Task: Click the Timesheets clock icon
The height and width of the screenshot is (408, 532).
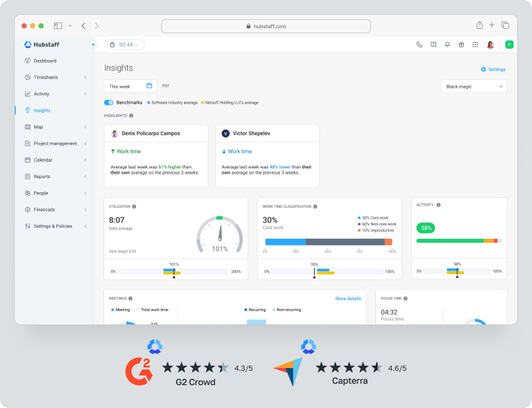Action: (27, 78)
